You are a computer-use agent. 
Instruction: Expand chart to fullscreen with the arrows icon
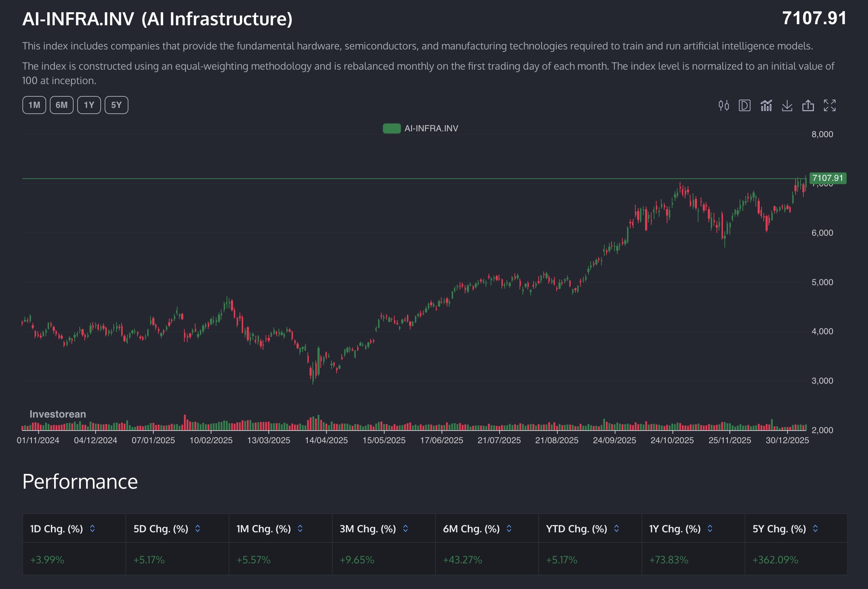click(x=829, y=106)
